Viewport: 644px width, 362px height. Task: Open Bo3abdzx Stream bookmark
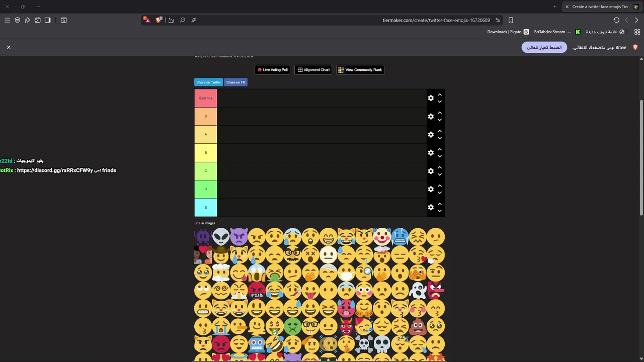click(x=557, y=32)
